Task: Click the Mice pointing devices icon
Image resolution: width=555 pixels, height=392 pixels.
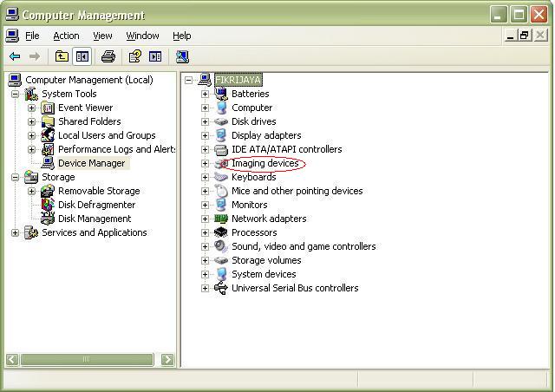Action: [221, 191]
